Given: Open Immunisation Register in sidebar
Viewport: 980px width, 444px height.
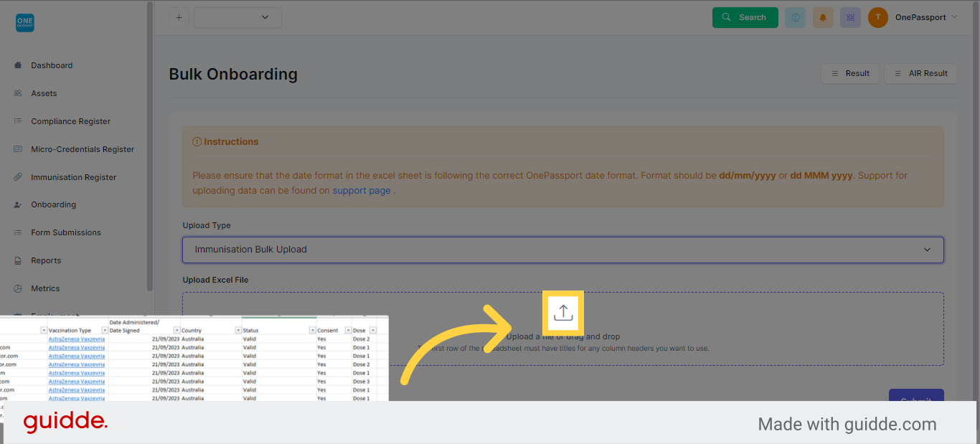Looking at the screenshot, I should 74,177.
